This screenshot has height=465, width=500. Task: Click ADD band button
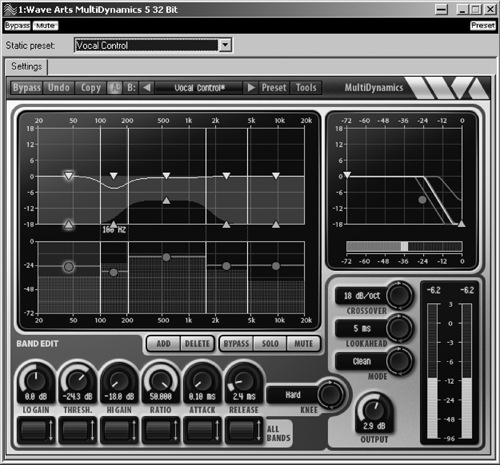pos(163,344)
